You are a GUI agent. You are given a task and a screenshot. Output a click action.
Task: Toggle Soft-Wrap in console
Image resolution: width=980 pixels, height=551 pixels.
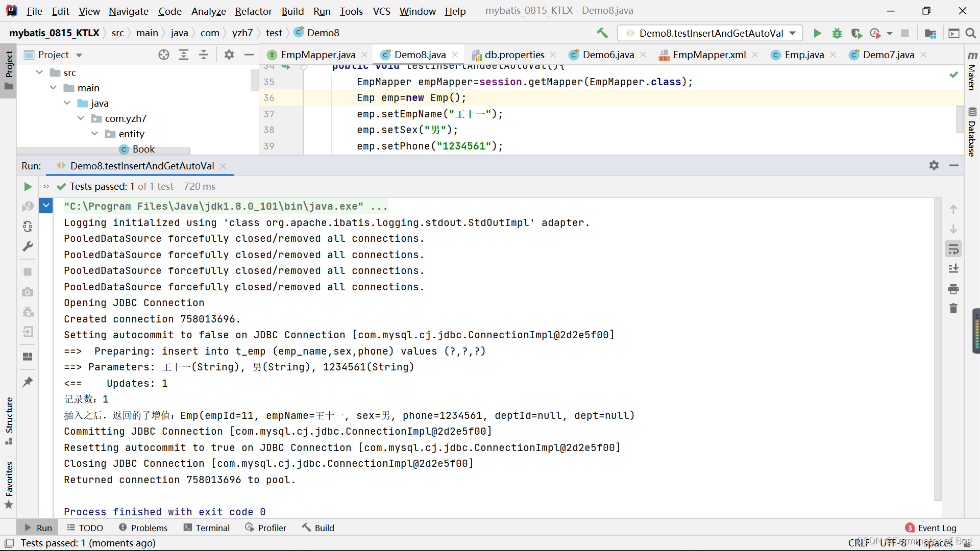tap(953, 249)
